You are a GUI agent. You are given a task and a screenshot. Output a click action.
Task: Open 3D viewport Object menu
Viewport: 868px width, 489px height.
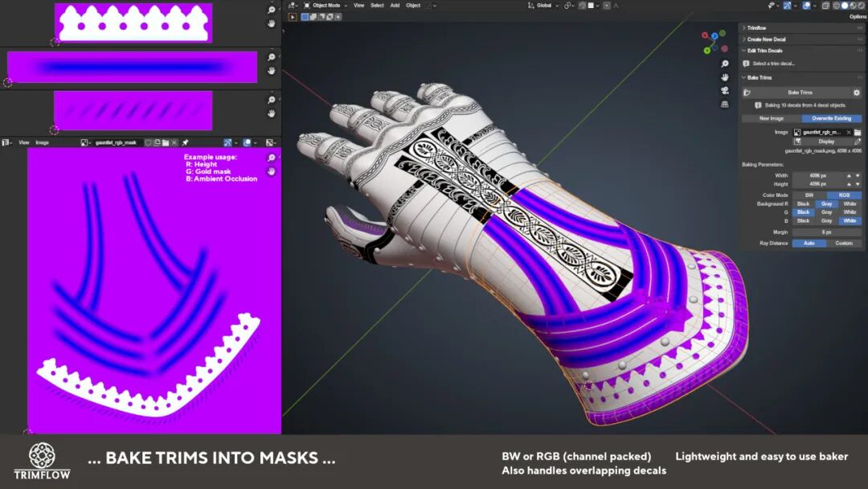pyautogui.click(x=414, y=6)
